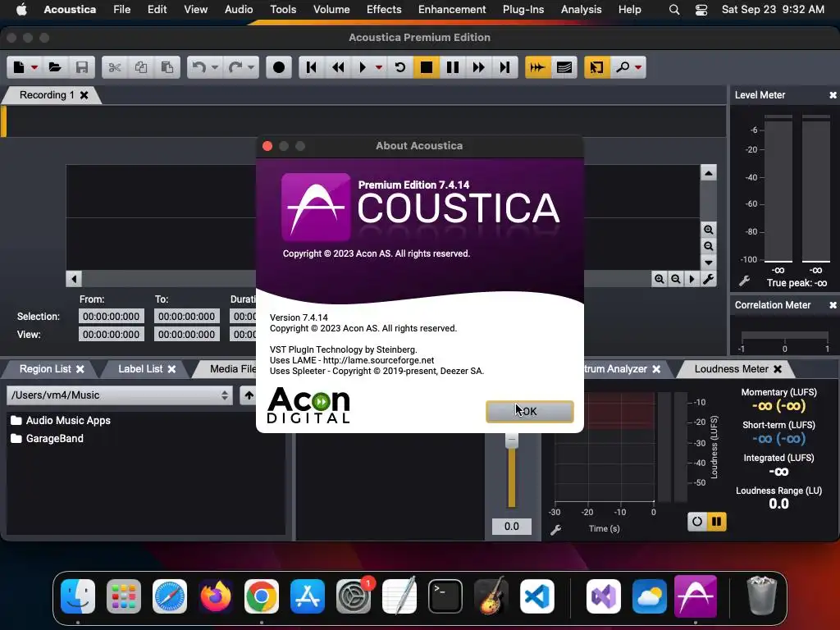
Task: Click the Play button
Action: [x=363, y=67]
